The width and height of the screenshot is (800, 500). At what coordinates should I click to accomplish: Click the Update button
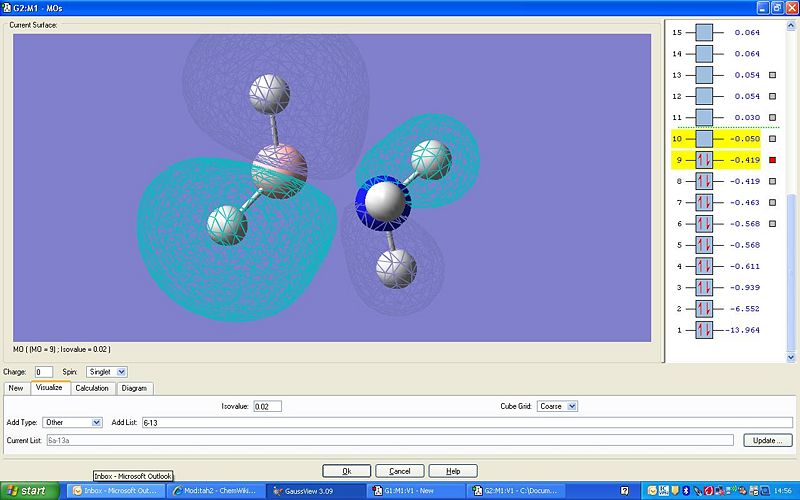point(767,440)
